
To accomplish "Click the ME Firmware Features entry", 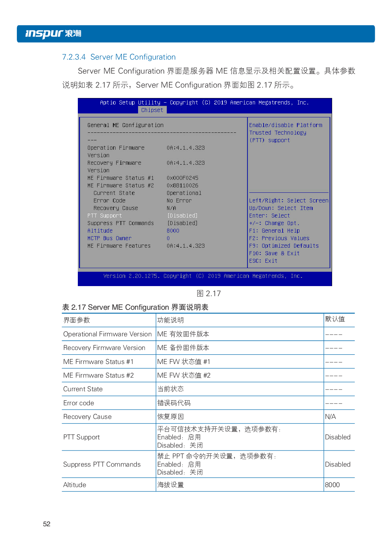I will coord(119,246).
